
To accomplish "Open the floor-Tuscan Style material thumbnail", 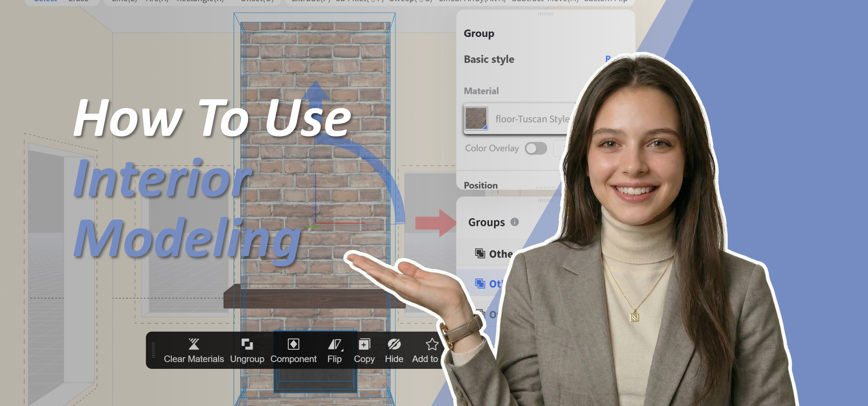I will coord(476,118).
